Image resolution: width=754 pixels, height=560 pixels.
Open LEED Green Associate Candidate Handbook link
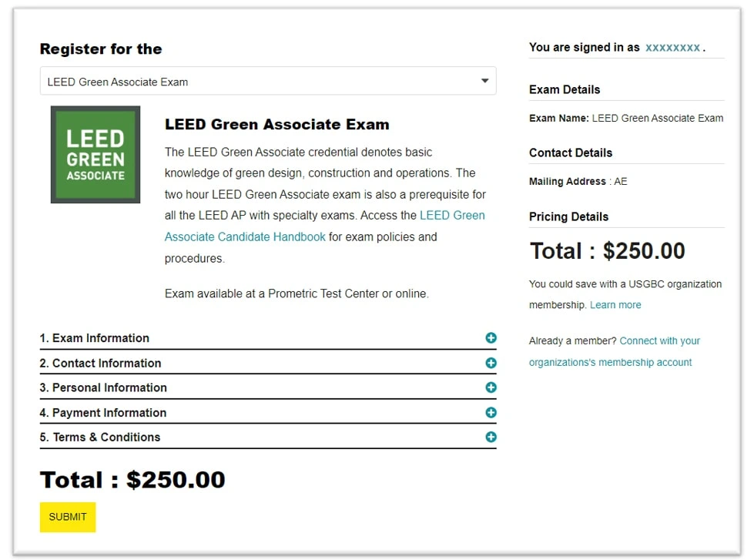click(x=324, y=226)
